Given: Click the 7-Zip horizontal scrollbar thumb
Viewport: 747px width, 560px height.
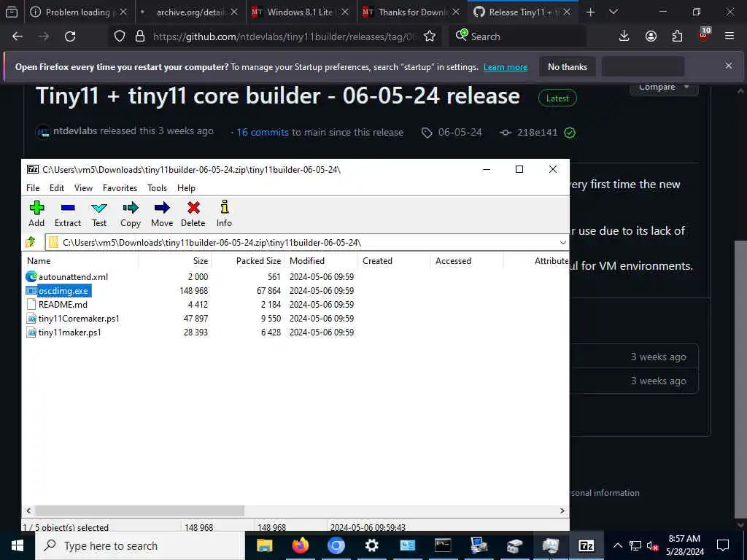Looking at the screenshot, I should tap(139, 510).
